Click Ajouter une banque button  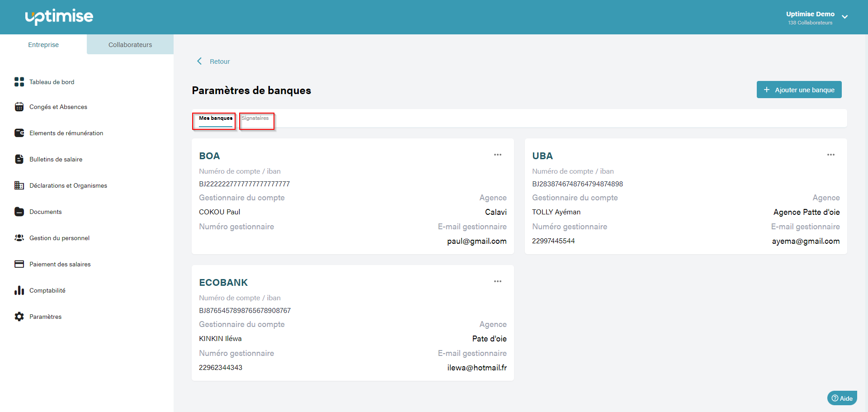point(799,90)
